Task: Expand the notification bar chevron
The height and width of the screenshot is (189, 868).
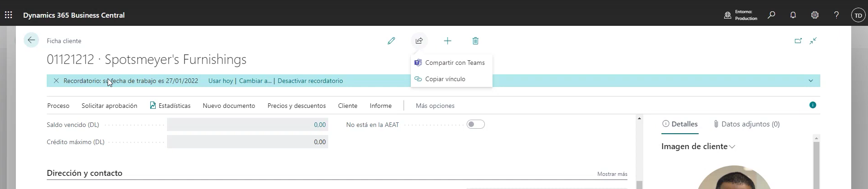Action: point(811,81)
